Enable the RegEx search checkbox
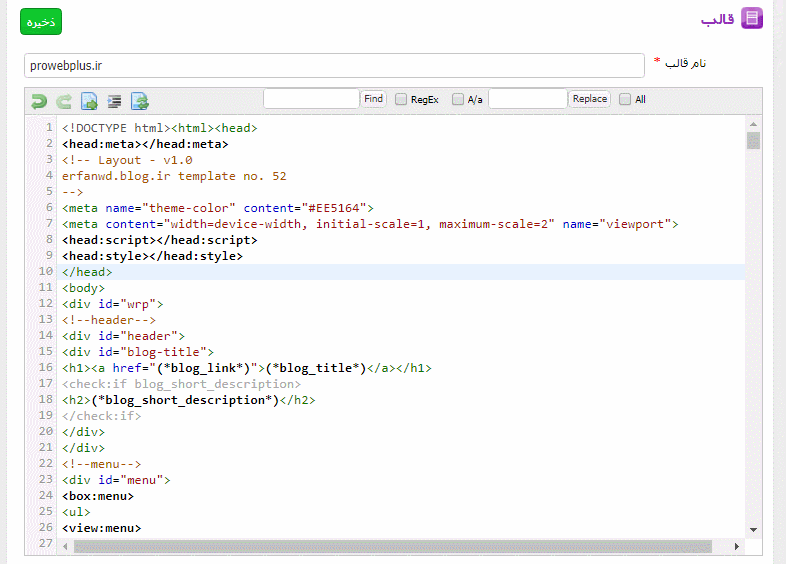This screenshot has width=786, height=564. point(401,99)
